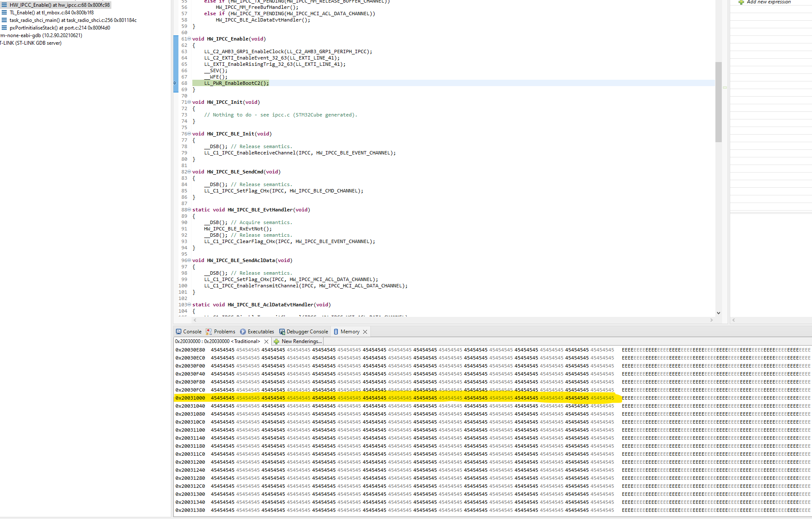This screenshot has height=519, width=812.
Task: Toggle the breakpoint marker beside line 62
Action: pyautogui.click(x=177, y=45)
